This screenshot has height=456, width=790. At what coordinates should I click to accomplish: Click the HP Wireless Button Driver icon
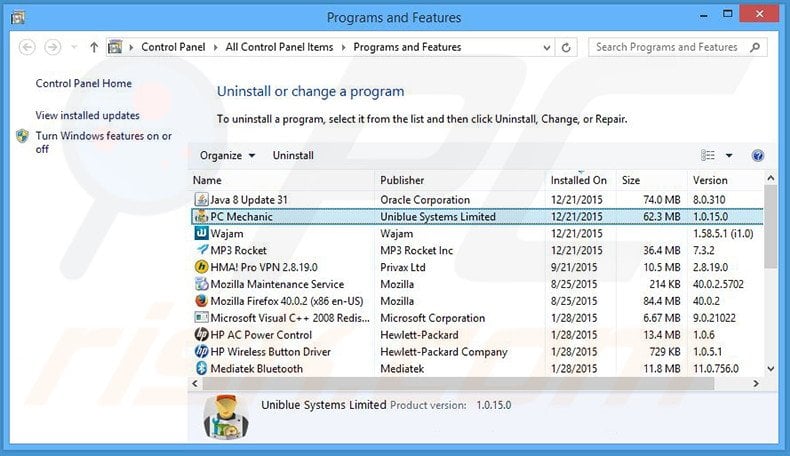point(202,352)
